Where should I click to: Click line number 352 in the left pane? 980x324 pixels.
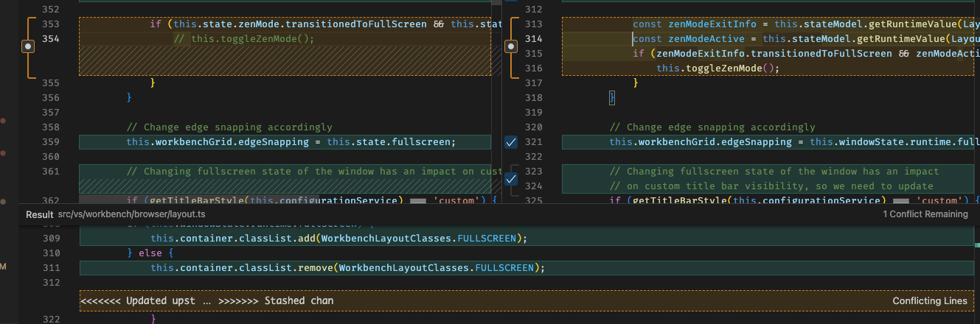pos(51,10)
